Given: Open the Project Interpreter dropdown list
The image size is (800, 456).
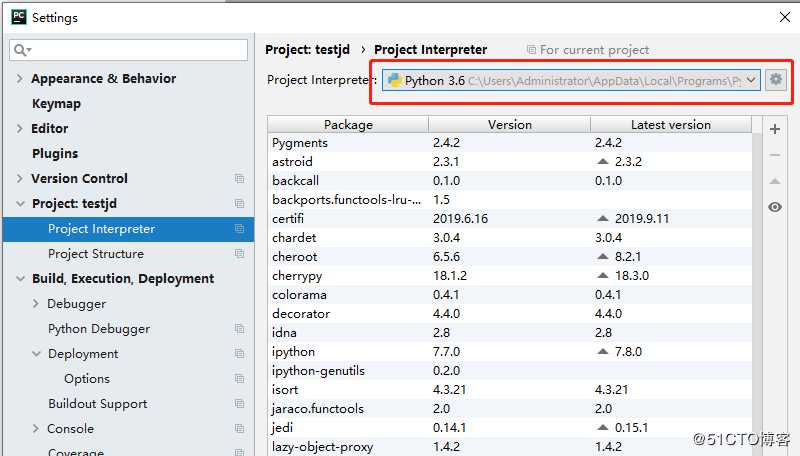Looking at the screenshot, I should (751, 80).
